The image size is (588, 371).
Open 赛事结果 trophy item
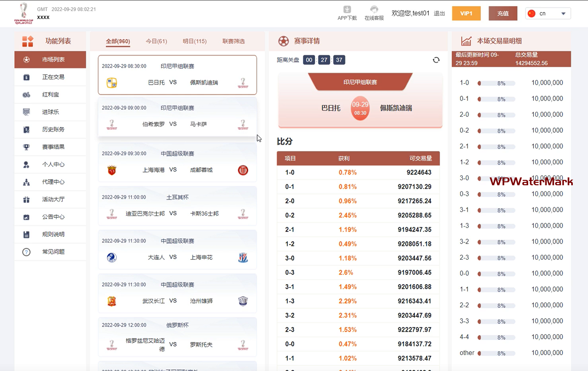(x=53, y=147)
